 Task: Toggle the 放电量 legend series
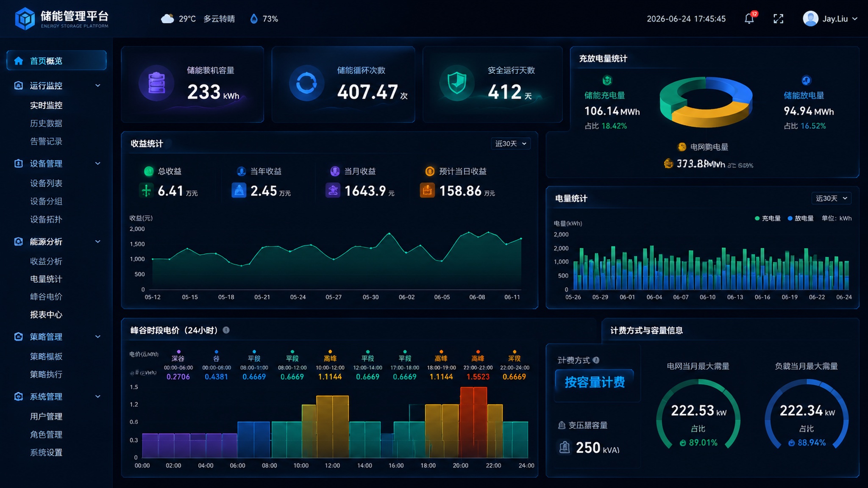click(x=801, y=218)
